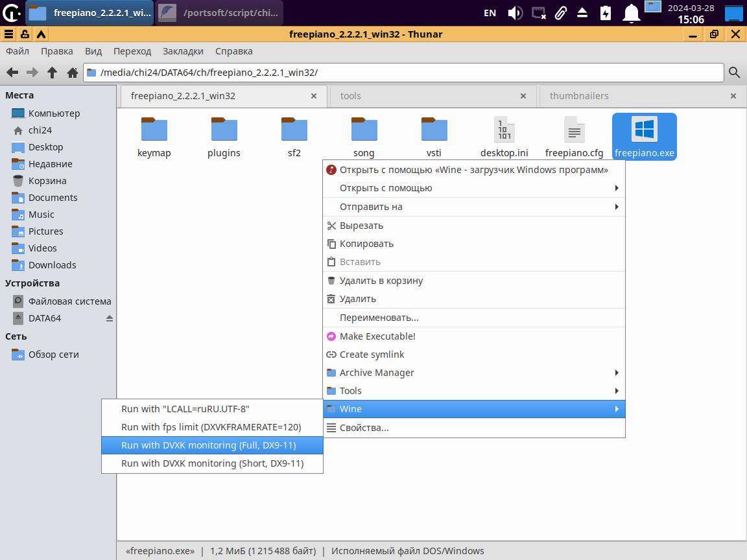The width and height of the screenshot is (747, 560).
Task: Go to parent folder with up arrow
Action: point(53,73)
